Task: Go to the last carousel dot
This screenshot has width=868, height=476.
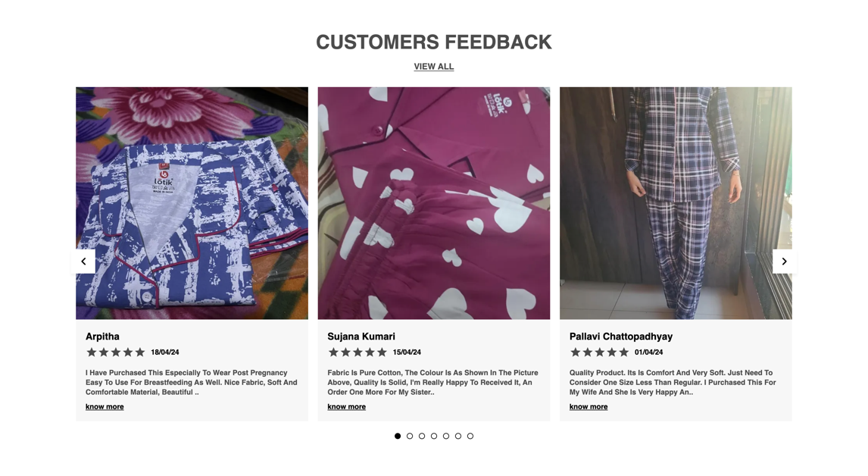Action: [470, 436]
